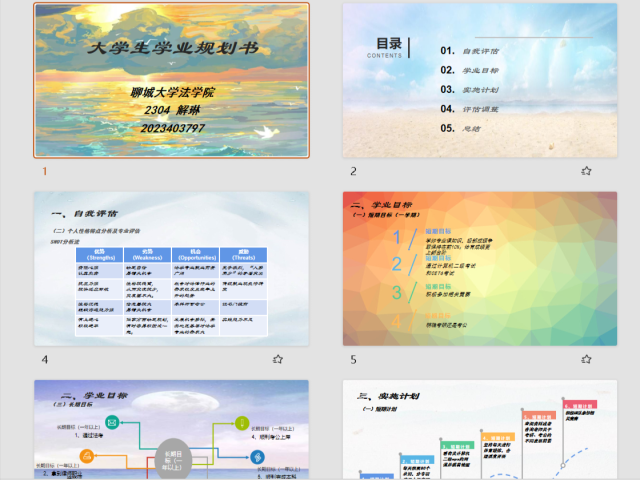This screenshot has width=640, height=480.
Task: Click the 聊城大学法学院 text on slide 1
Action: (x=173, y=93)
